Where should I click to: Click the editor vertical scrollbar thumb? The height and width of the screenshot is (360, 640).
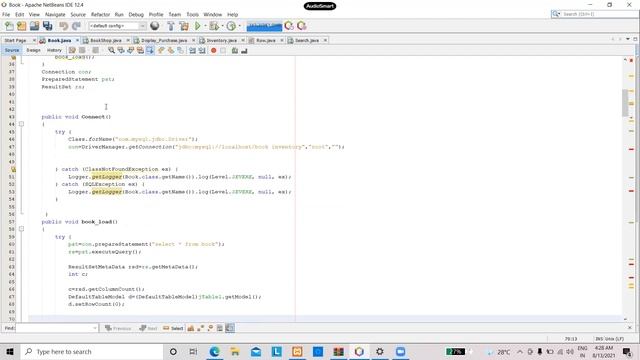click(625, 103)
